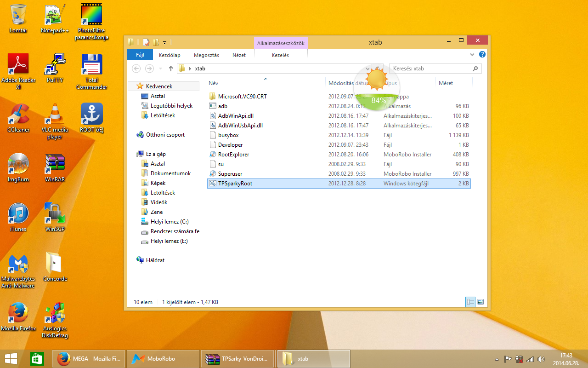Open Quick Access Toolbar customize dropdown
Image resolution: width=588 pixels, height=368 pixels.
pos(164,42)
